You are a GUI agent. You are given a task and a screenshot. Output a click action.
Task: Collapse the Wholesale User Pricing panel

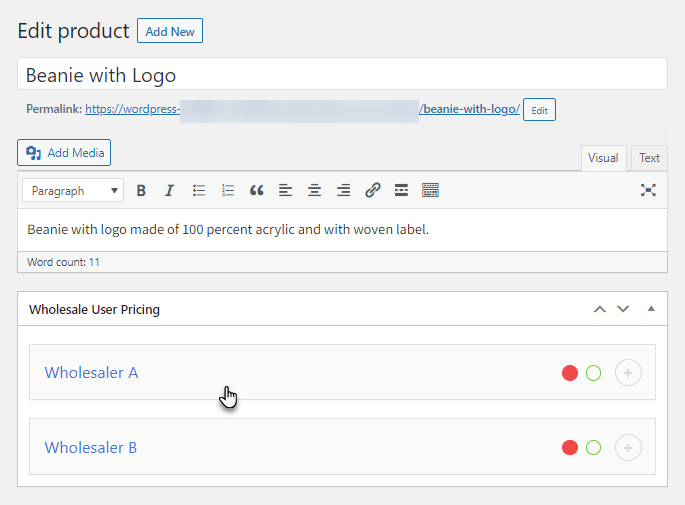point(651,309)
